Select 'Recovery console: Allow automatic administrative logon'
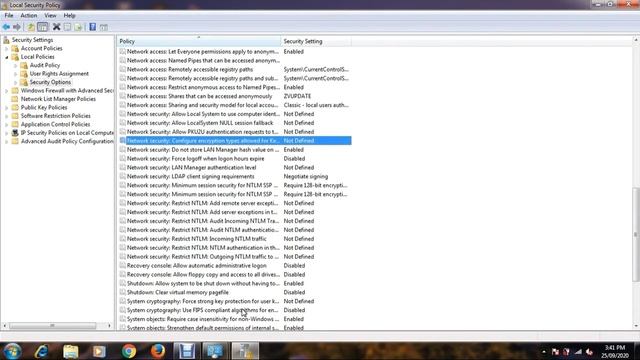 (x=197, y=266)
